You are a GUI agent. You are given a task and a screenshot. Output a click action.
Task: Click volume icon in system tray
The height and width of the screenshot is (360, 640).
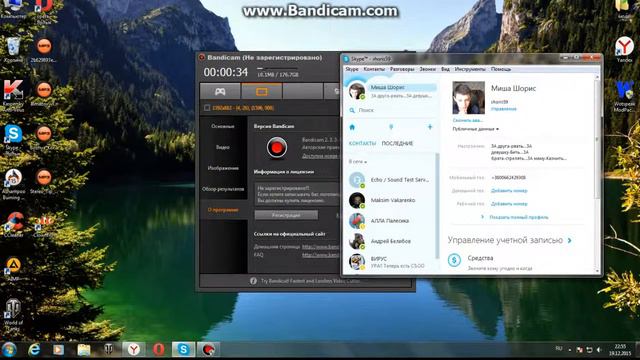click(x=599, y=350)
